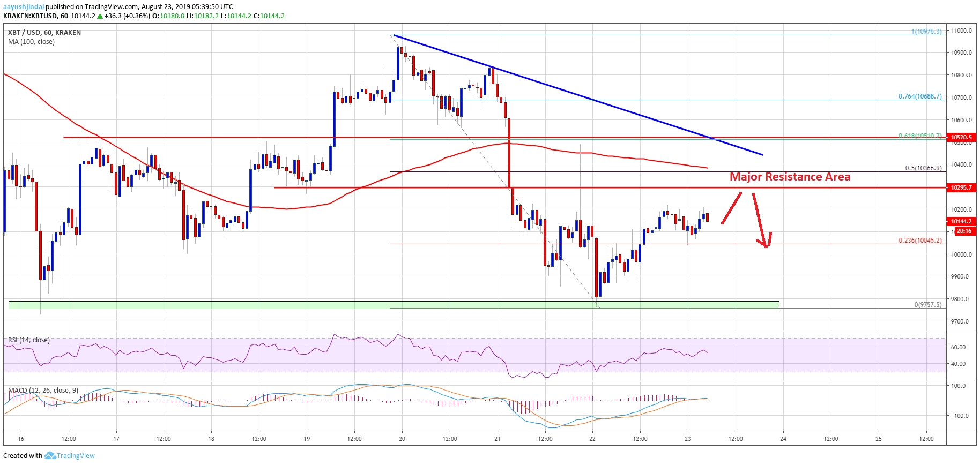980x465 pixels.
Task: Click the MACD (12, 26, close, 9) label
Action: click(x=43, y=390)
